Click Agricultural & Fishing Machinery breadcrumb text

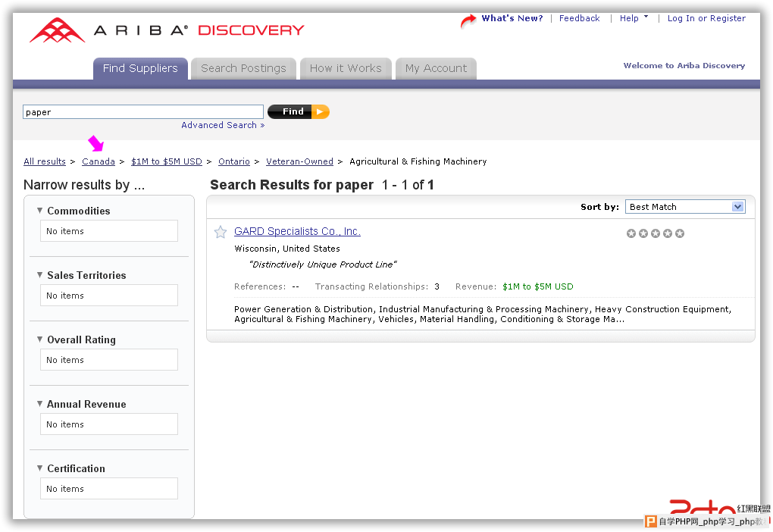click(418, 161)
